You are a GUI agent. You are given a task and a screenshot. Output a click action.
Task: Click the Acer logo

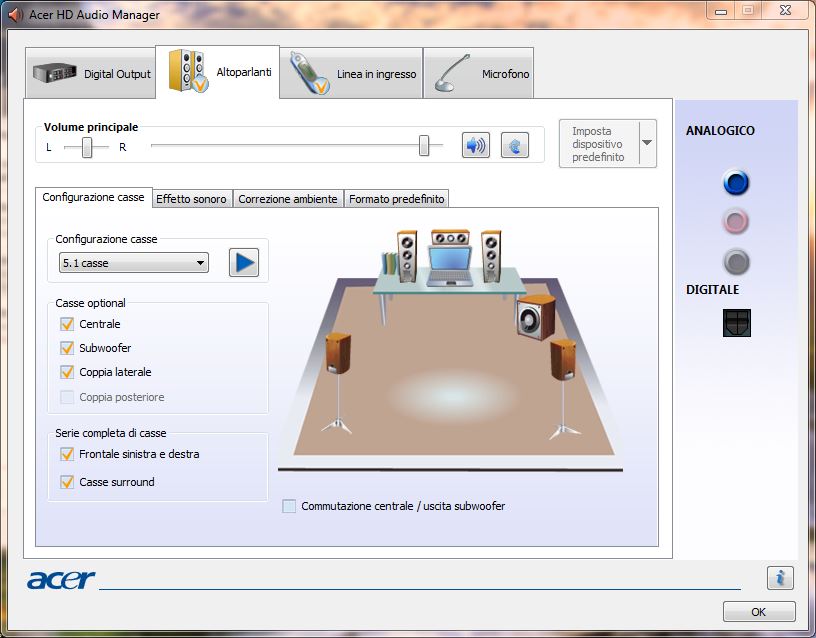click(61, 579)
